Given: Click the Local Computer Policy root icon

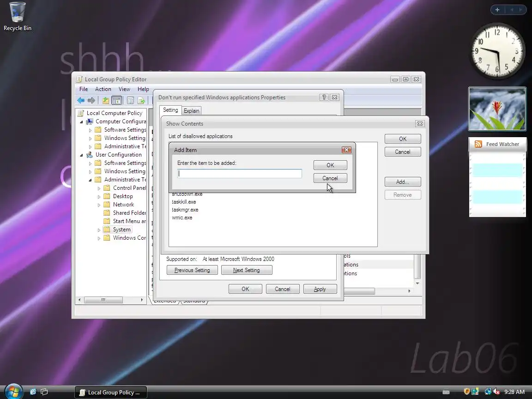Looking at the screenshot, I should (x=81, y=113).
